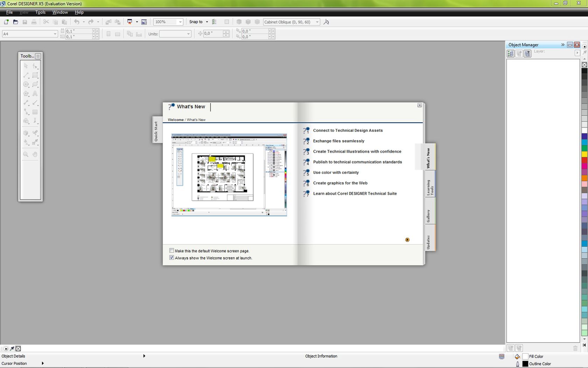Click the color proofing icon in status bar
This screenshot has height=368, width=588.
(x=502, y=356)
